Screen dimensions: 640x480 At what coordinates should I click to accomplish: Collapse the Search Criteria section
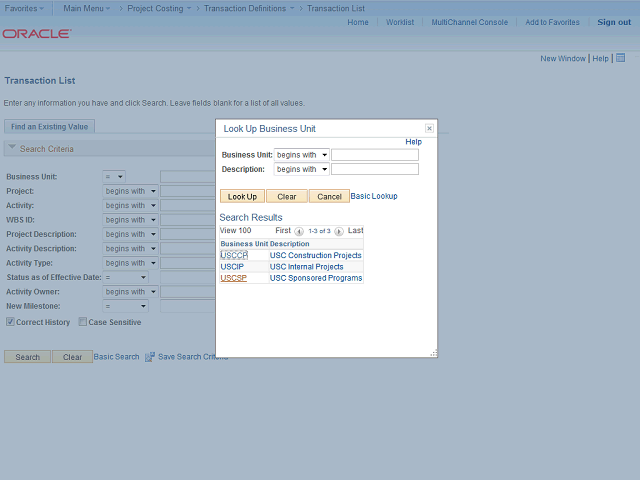tap(12, 147)
